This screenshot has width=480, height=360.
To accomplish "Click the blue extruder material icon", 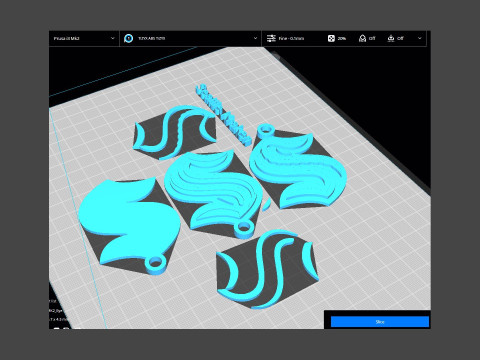I will 129,38.
